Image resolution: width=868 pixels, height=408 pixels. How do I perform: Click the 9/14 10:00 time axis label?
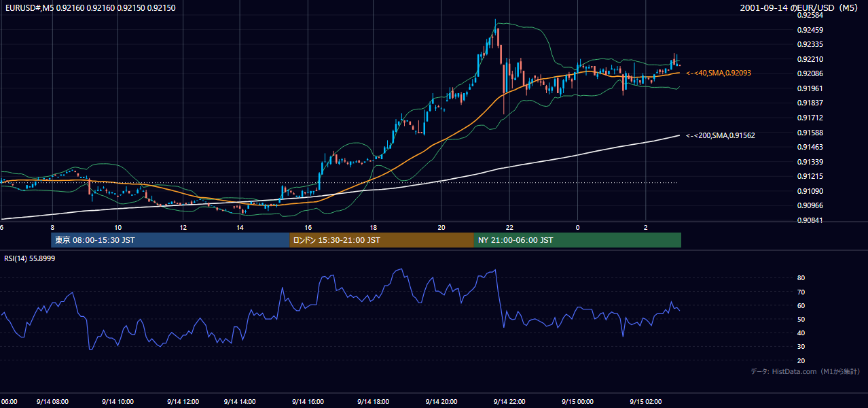(117, 401)
